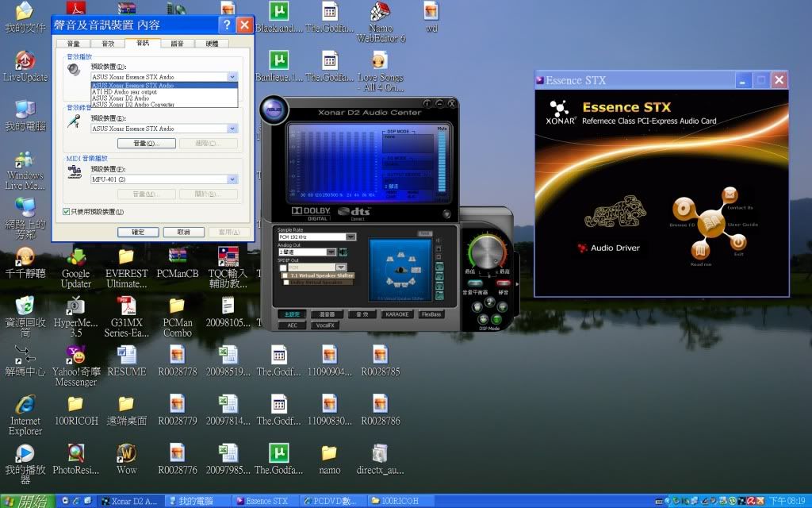Open the VocalFX page in Xonar

[x=324, y=325]
